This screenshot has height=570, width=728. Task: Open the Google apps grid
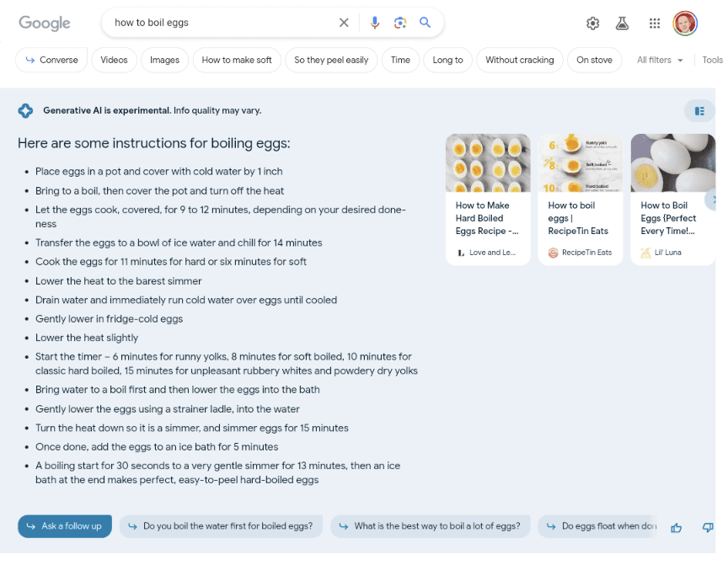click(655, 24)
